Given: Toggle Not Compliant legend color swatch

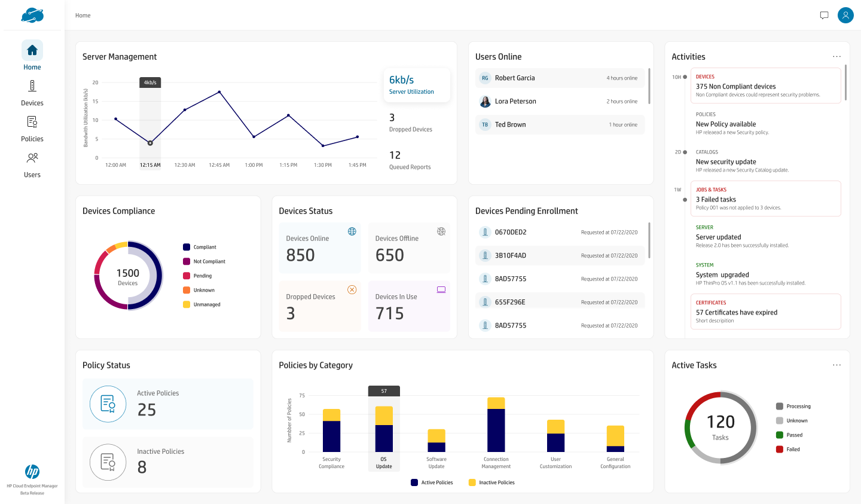Looking at the screenshot, I should 187,261.
